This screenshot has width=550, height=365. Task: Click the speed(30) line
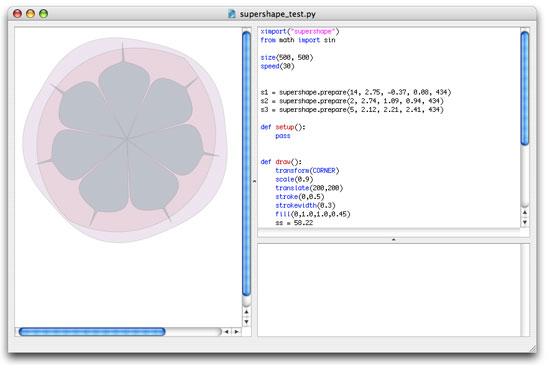pos(277,66)
